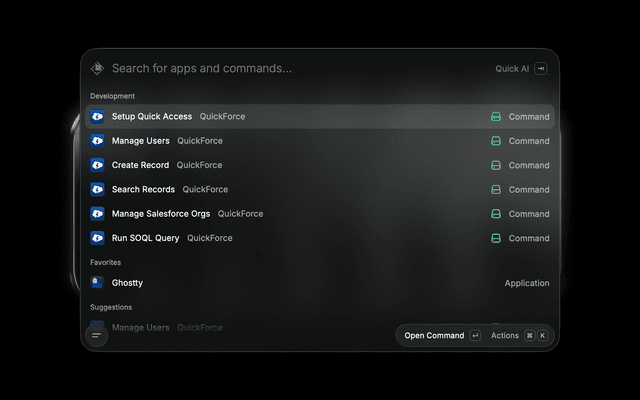640x400 pixels.
Task: Select the Manage Salesforce Orgs command
Action: point(320,213)
